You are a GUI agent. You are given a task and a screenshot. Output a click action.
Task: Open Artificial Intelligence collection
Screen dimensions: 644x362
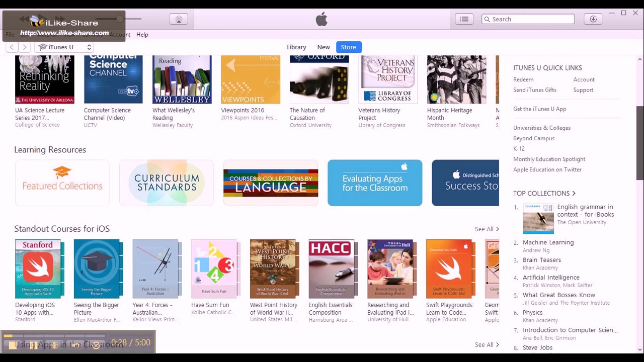pos(551,278)
